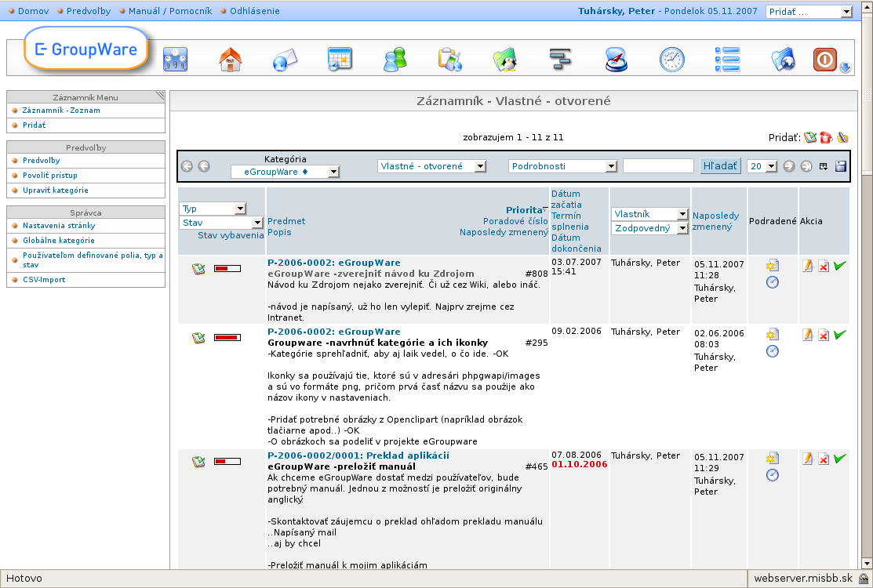Go to the first page arrow

(187, 165)
